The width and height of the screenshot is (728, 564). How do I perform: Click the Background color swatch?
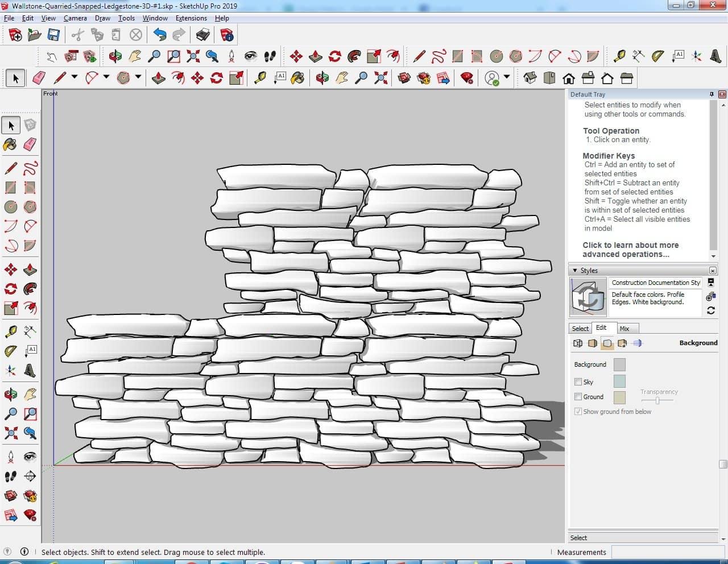click(619, 364)
